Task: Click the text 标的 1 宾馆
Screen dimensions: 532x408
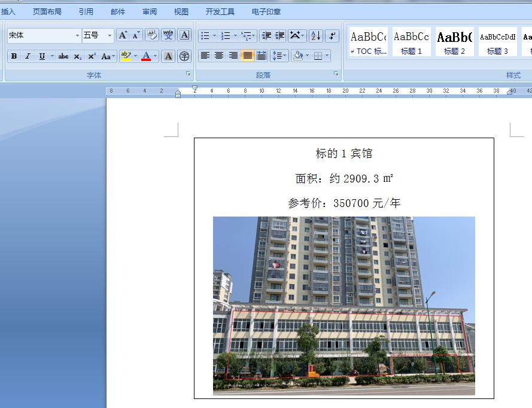Action: pyautogui.click(x=343, y=154)
